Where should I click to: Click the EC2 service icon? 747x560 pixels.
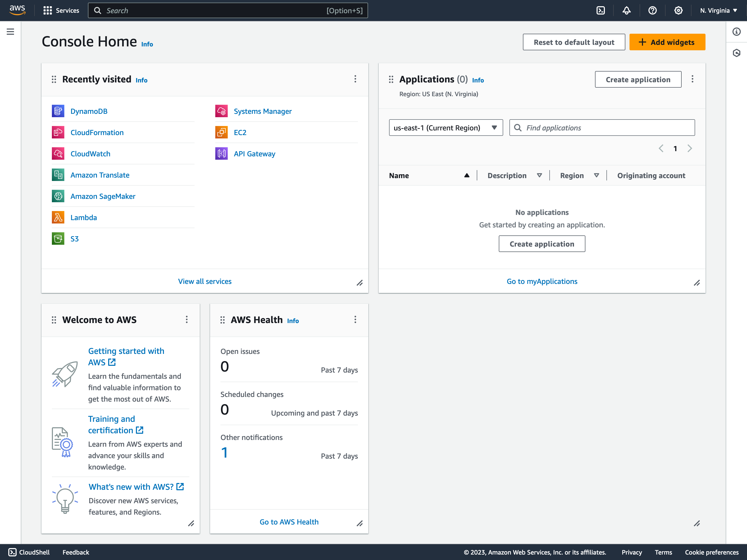(x=222, y=132)
